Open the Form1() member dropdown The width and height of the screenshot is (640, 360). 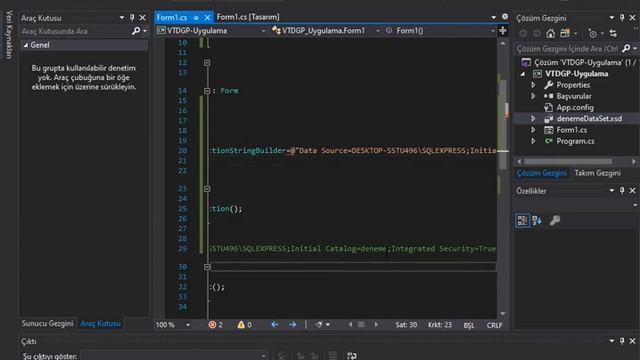(x=493, y=31)
